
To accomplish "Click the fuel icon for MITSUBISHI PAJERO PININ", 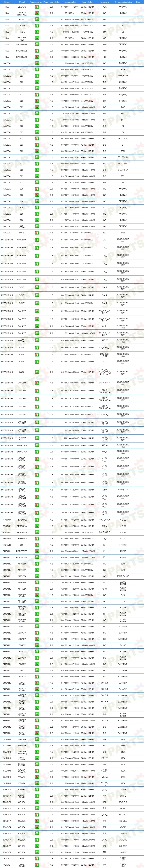I will tap(37, 438).
